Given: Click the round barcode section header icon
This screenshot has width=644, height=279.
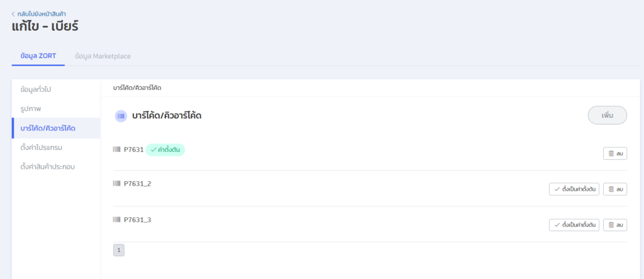Looking at the screenshot, I should click(x=121, y=116).
